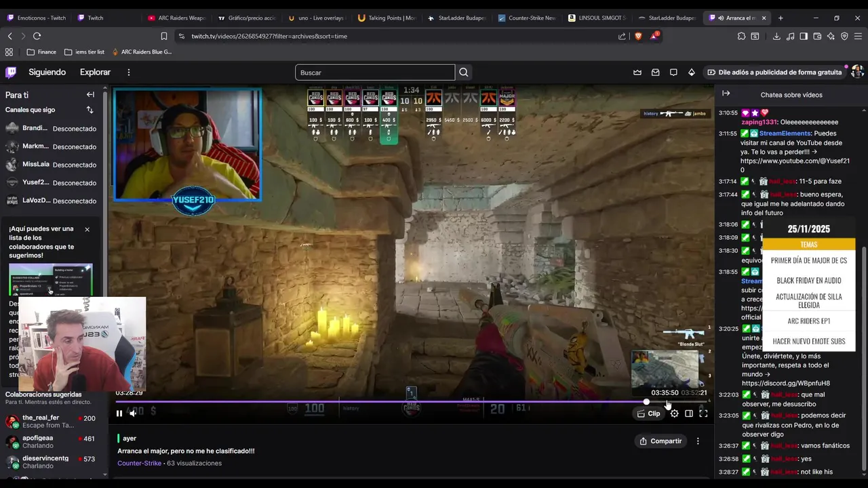Screen dimensions: 868x488
Task: Switch to Counter-Strike News tab
Action: click(x=526, y=18)
